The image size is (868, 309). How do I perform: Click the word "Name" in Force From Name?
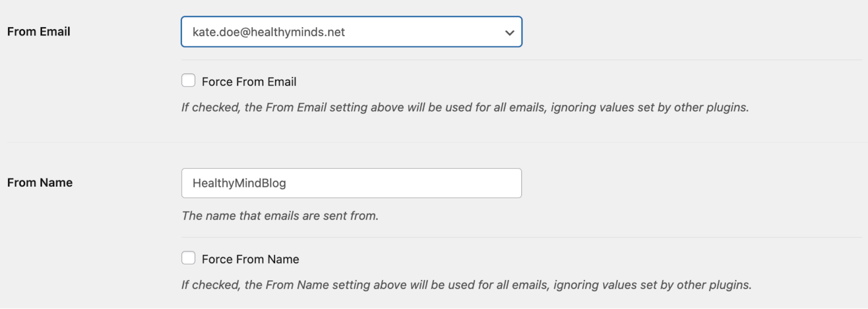pyautogui.click(x=283, y=260)
